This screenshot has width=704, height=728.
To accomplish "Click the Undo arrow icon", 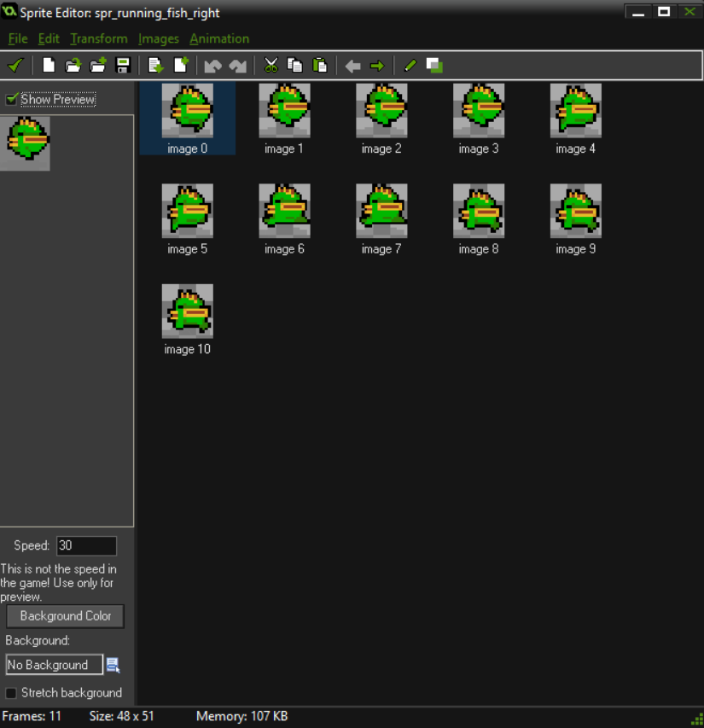I will click(x=213, y=66).
